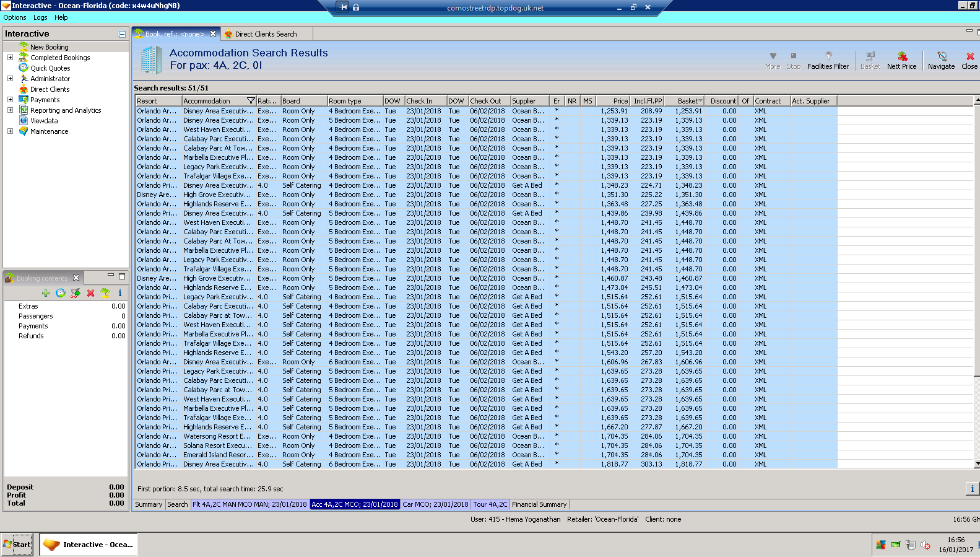This screenshot has height=557, width=980.
Task: Click the New Booking palm tree icon
Action: (24, 46)
